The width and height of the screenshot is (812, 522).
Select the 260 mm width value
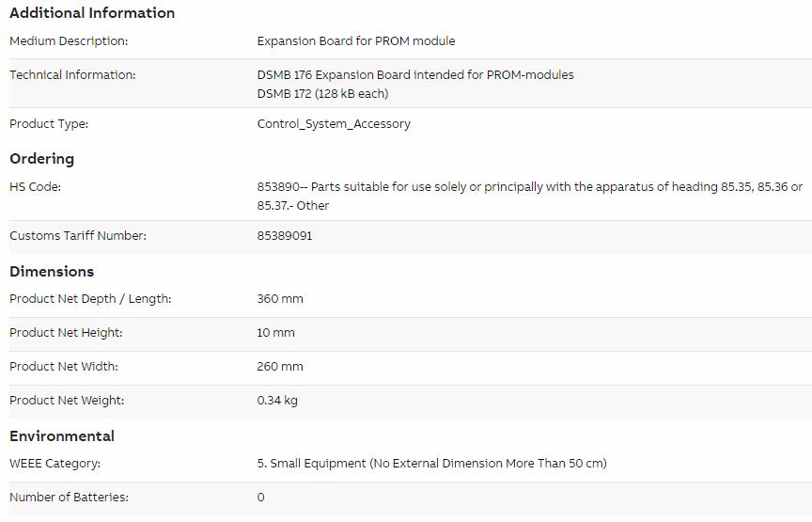coord(280,367)
